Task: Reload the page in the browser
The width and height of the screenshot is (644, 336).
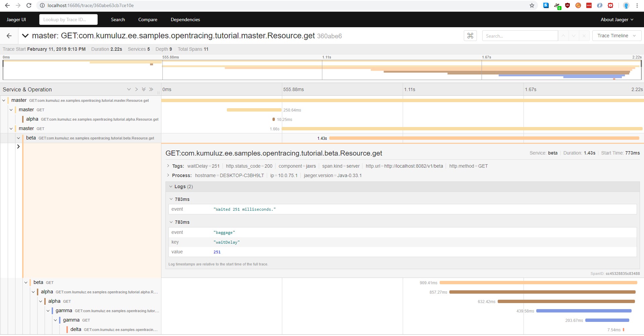Action: coord(29,5)
